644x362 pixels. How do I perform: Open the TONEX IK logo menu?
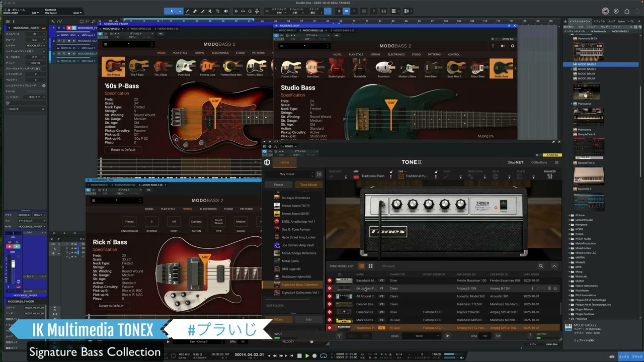(267, 162)
